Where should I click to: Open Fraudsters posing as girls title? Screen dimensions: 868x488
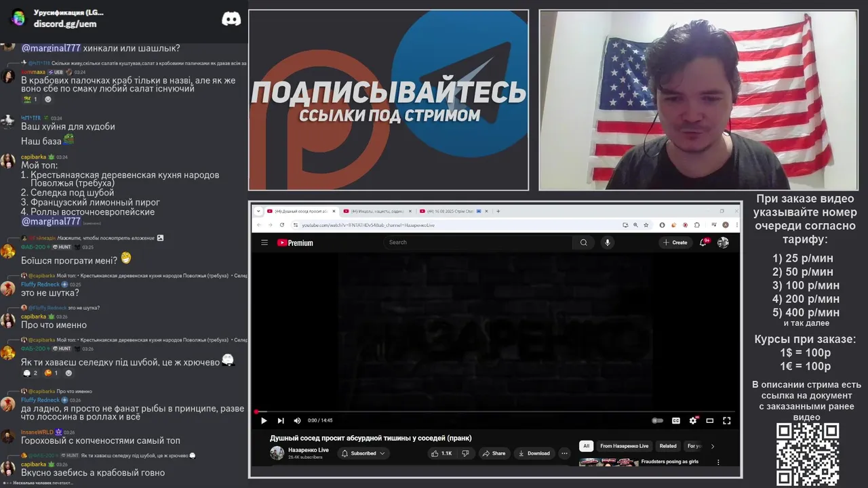tap(670, 462)
